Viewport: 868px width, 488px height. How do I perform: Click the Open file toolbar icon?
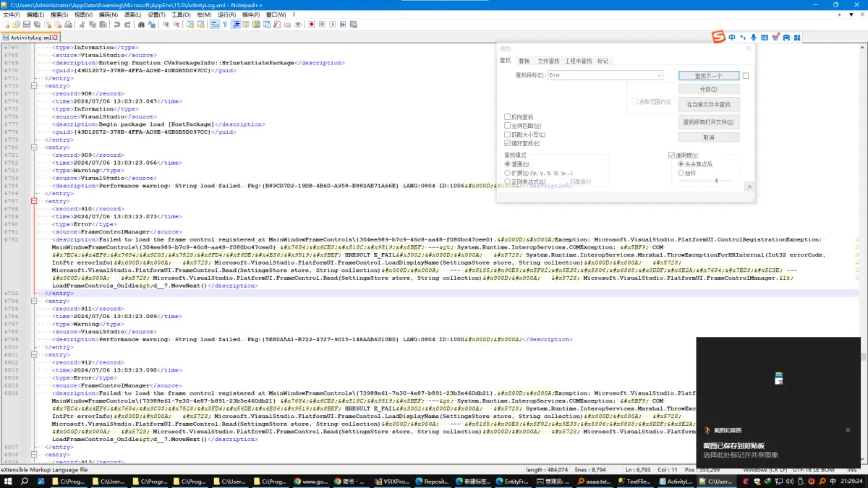17,25
